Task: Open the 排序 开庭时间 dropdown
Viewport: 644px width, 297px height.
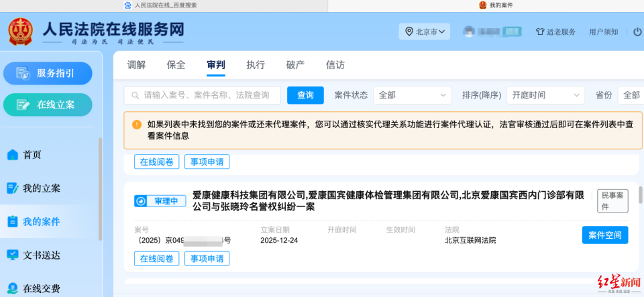Action: 545,95
